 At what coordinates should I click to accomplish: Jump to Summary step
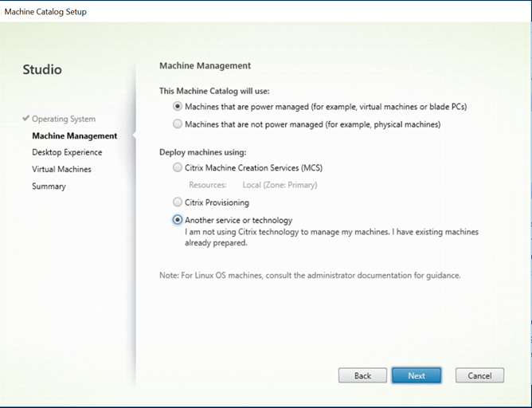[49, 186]
